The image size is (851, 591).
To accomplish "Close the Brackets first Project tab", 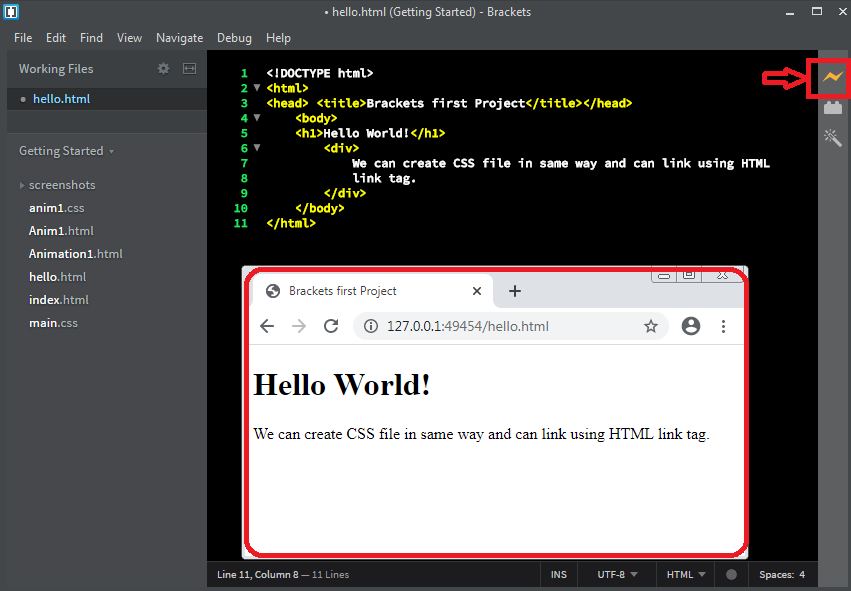I will coord(477,291).
